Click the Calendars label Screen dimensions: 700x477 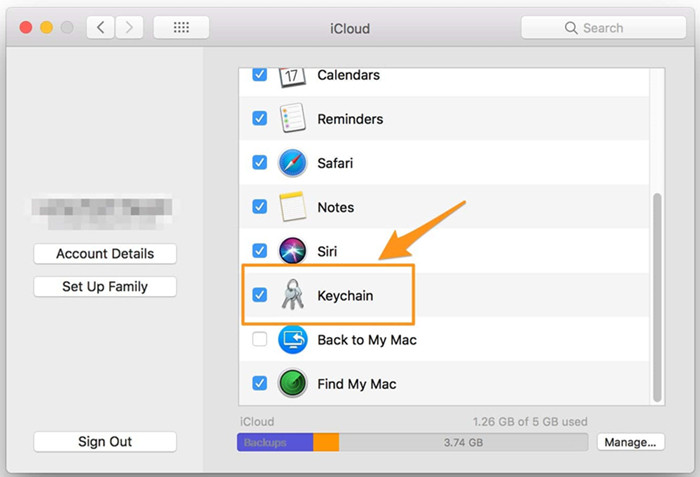[349, 75]
